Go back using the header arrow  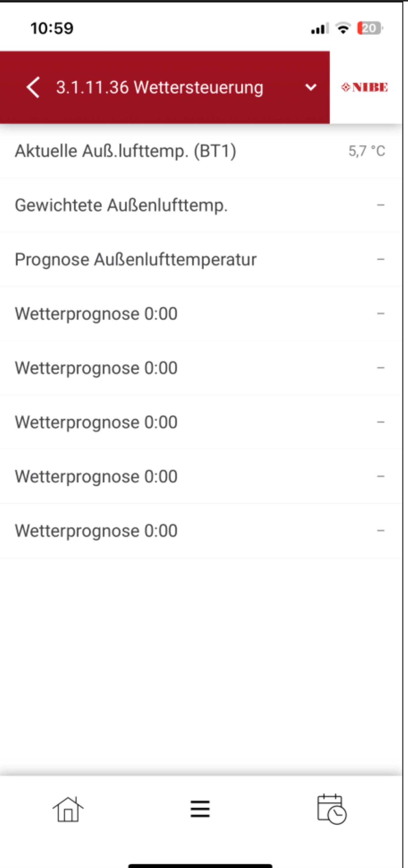point(33,87)
